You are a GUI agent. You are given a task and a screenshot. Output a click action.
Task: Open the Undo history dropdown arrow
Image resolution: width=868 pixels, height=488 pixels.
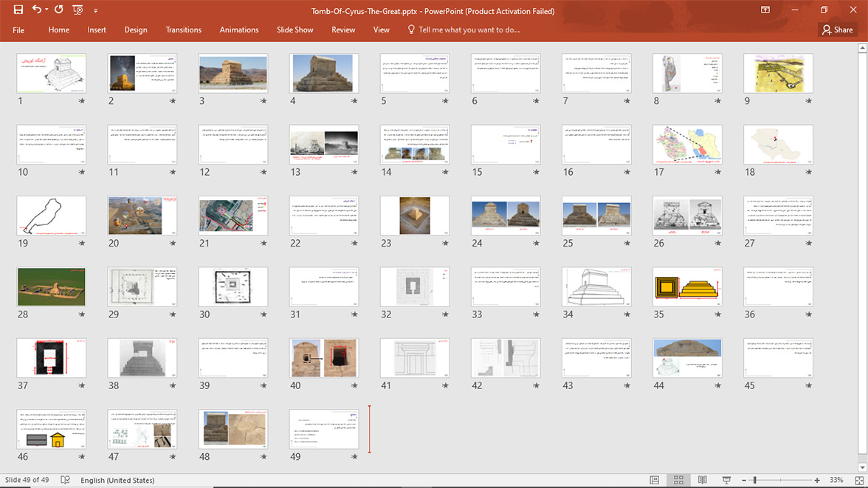[46, 10]
